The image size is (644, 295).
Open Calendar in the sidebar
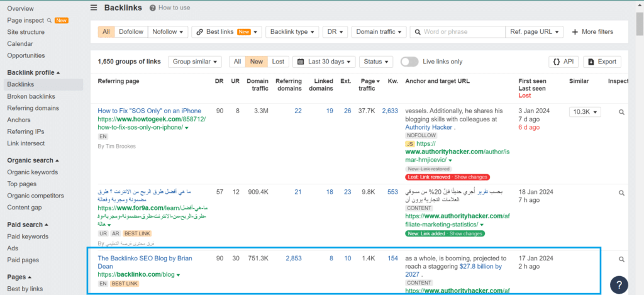(20, 43)
